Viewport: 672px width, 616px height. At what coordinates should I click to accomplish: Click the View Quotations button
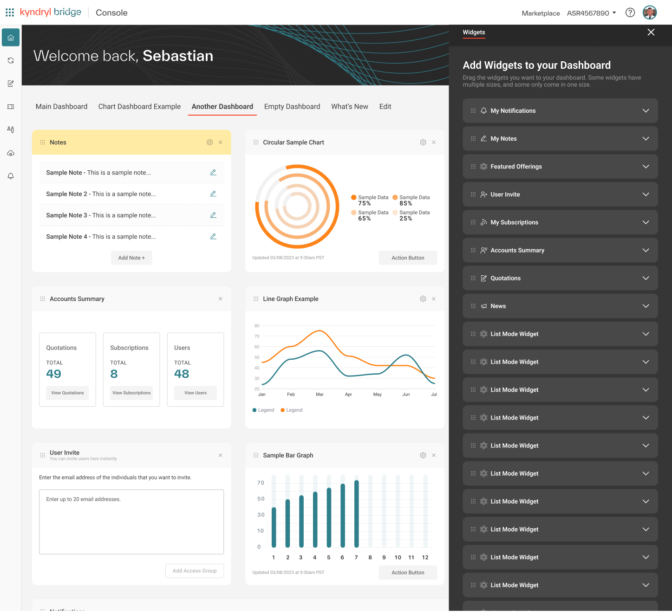[x=67, y=393]
